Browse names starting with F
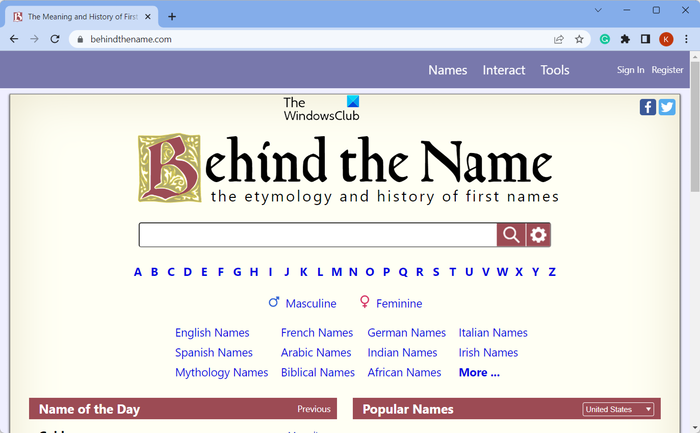The width and height of the screenshot is (700, 433). 221,272
